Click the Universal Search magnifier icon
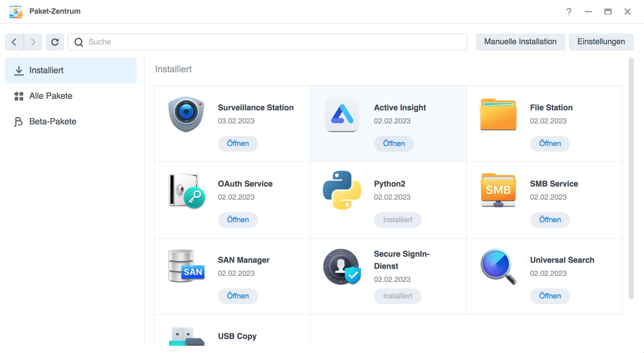 pyautogui.click(x=498, y=266)
